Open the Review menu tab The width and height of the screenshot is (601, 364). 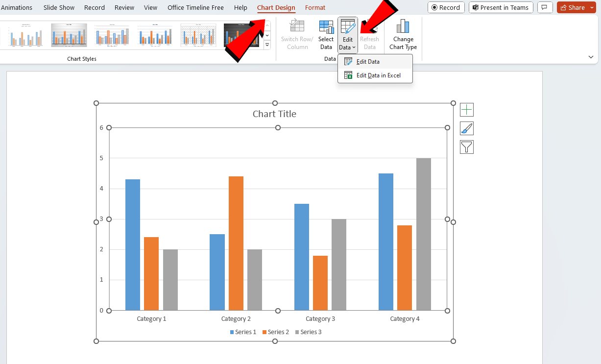(124, 7)
